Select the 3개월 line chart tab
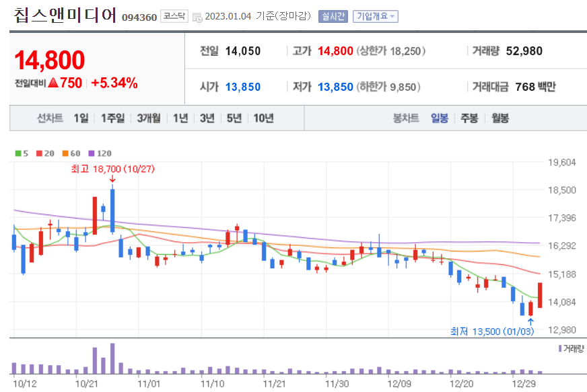 (x=149, y=118)
